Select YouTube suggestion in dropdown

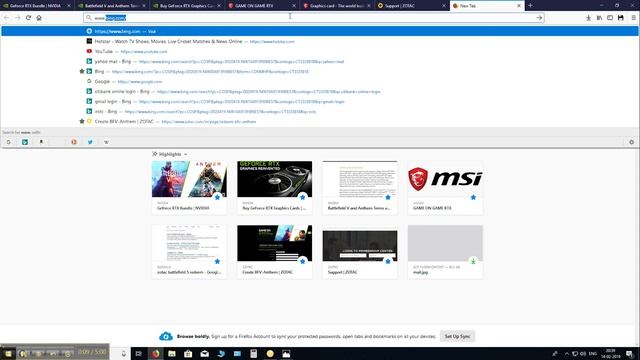click(x=320, y=51)
